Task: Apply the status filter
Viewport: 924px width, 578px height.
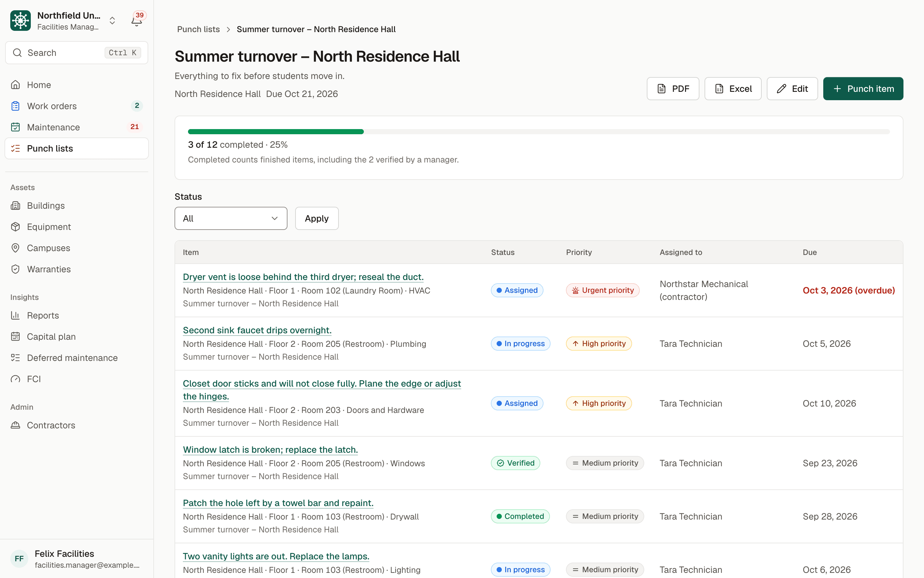Action: (x=317, y=218)
